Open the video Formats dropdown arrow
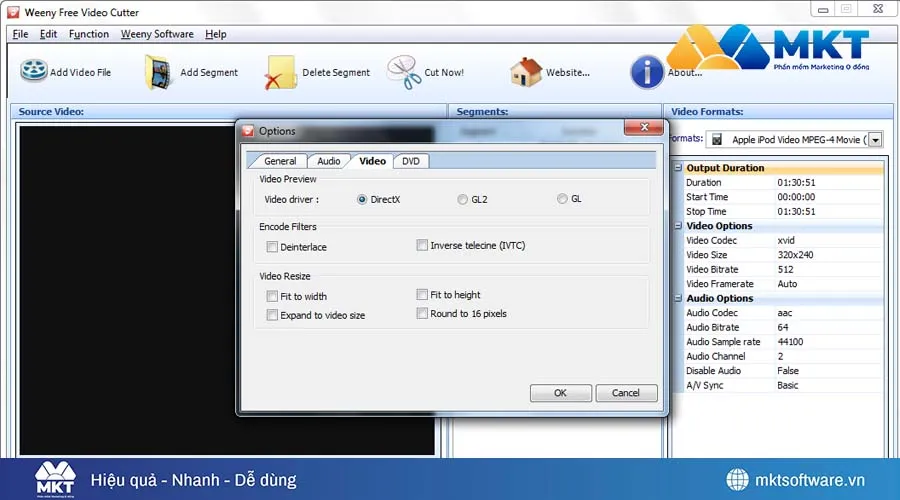 (x=875, y=139)
